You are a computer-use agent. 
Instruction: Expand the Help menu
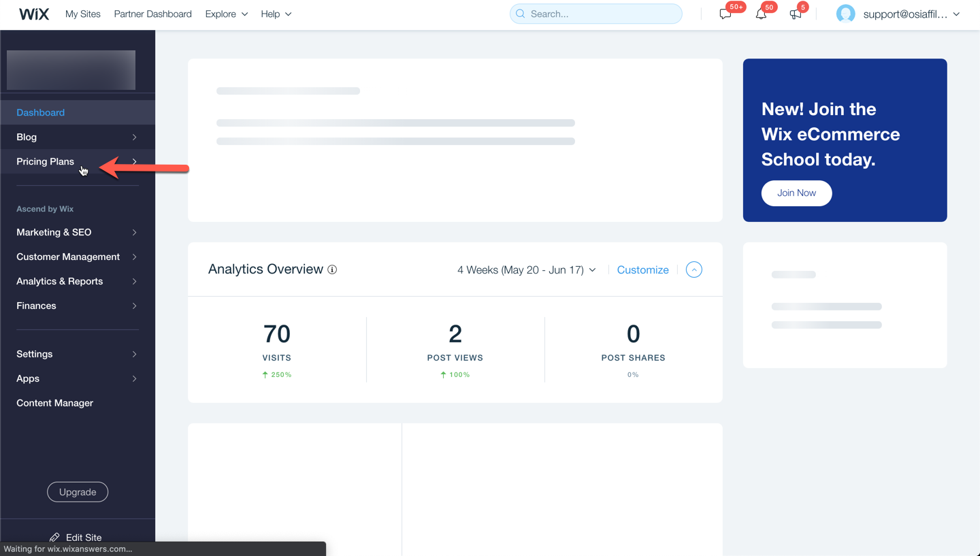[x=276, y=14]
